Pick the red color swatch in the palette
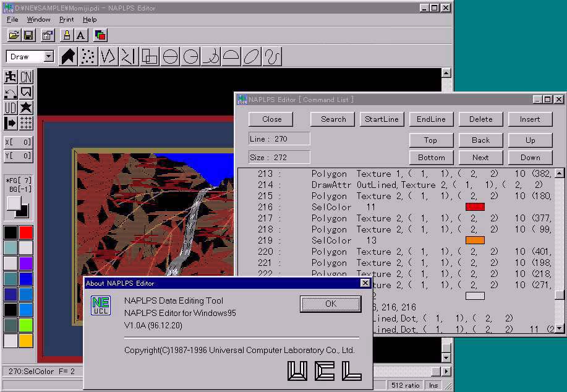This screenshot has height=392, width=567. pyautogui.click(x=26, y=232)
